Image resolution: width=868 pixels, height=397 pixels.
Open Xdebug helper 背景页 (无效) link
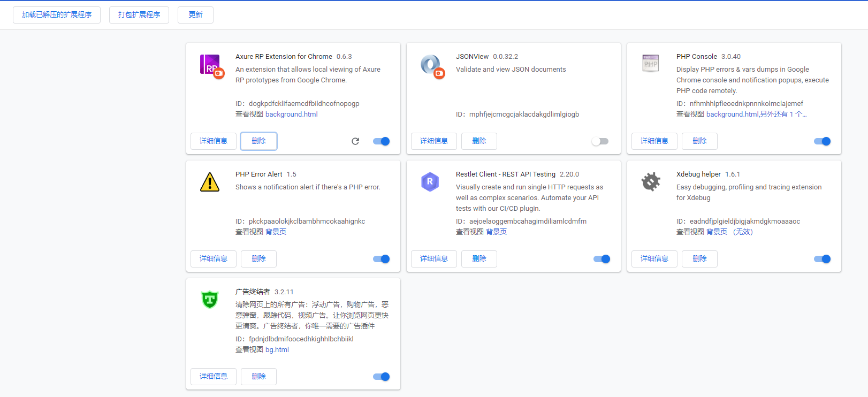pyautogui.click(x=730, y=232)
